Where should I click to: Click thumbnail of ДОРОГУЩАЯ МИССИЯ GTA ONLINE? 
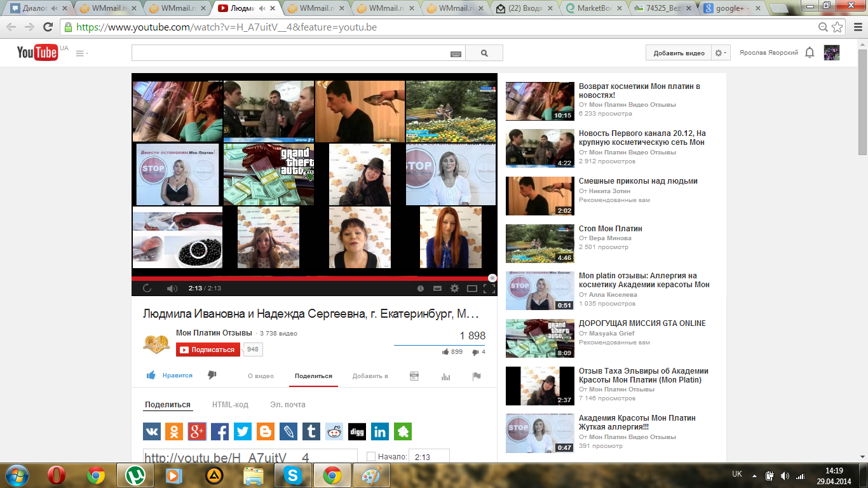540,339
